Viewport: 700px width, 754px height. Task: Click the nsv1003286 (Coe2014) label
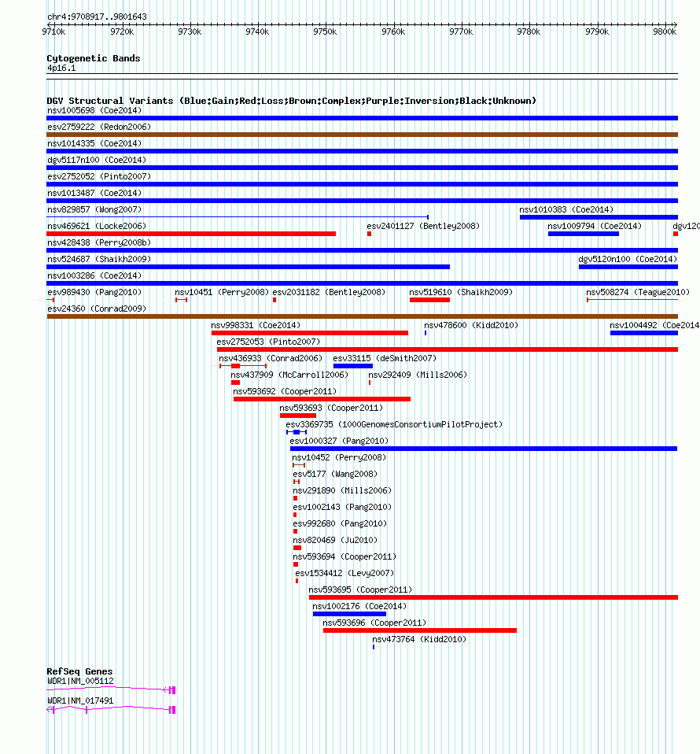tap(94, 276)
